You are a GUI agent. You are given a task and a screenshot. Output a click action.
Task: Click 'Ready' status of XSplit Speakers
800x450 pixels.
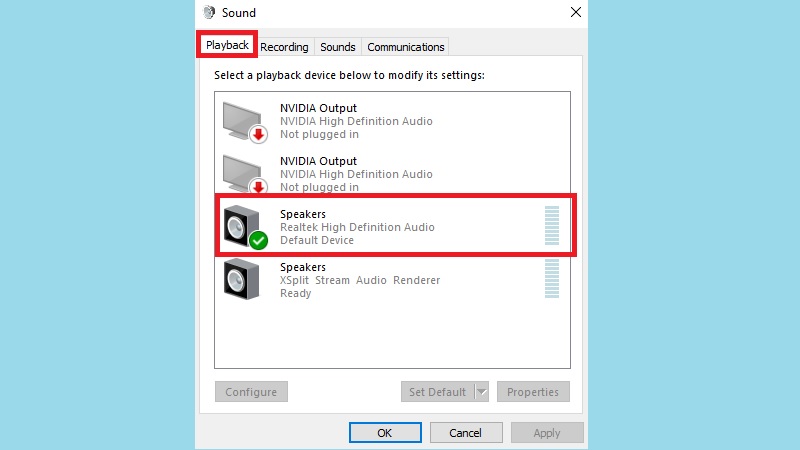click(295, 293)
